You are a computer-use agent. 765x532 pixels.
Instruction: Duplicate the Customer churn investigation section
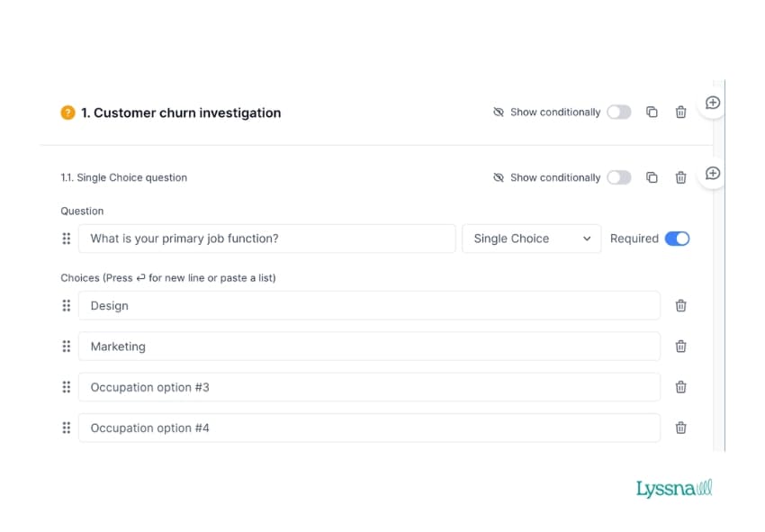click(652, 112)
